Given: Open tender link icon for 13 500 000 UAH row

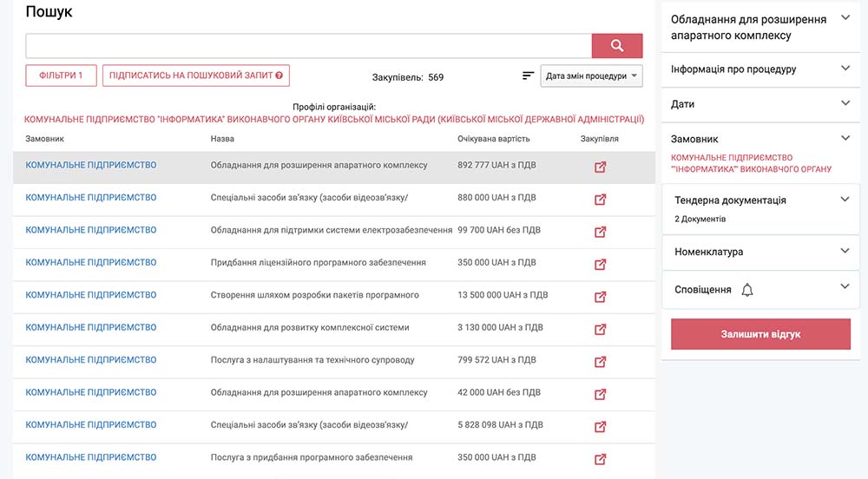Looking at the screenshot, I should point(600,297).
